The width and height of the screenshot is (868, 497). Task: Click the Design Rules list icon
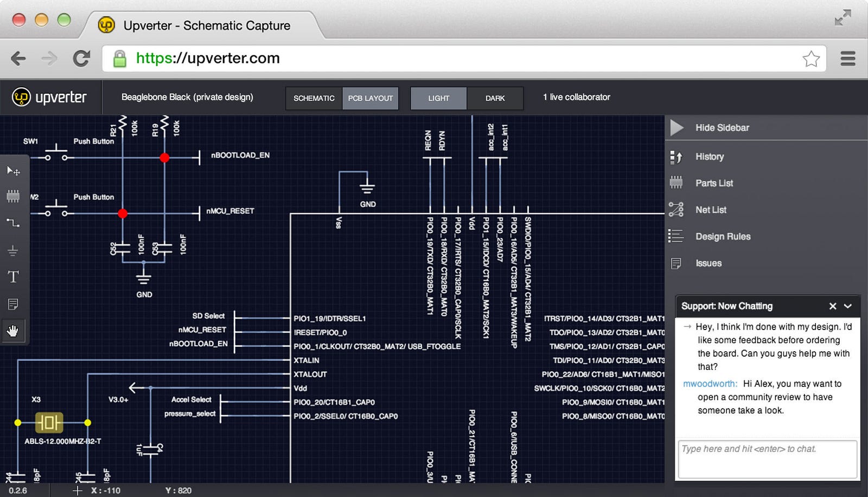click(676, 236)
